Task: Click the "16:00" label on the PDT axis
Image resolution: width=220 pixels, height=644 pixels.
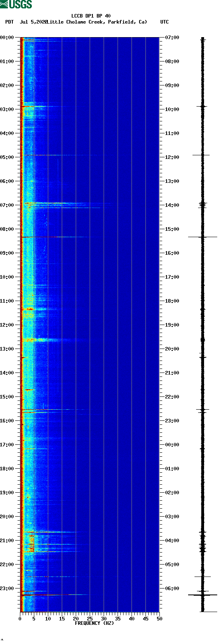Action: point(7,421)
